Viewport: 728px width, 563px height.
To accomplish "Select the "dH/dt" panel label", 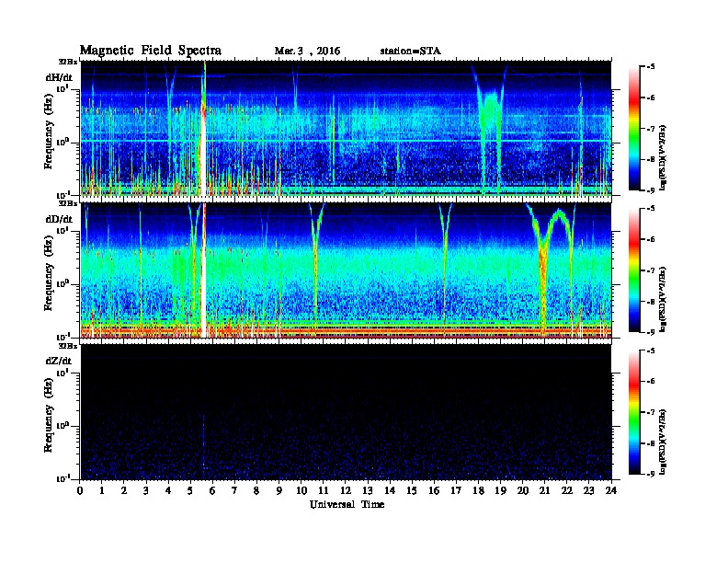I will (59, 77).
